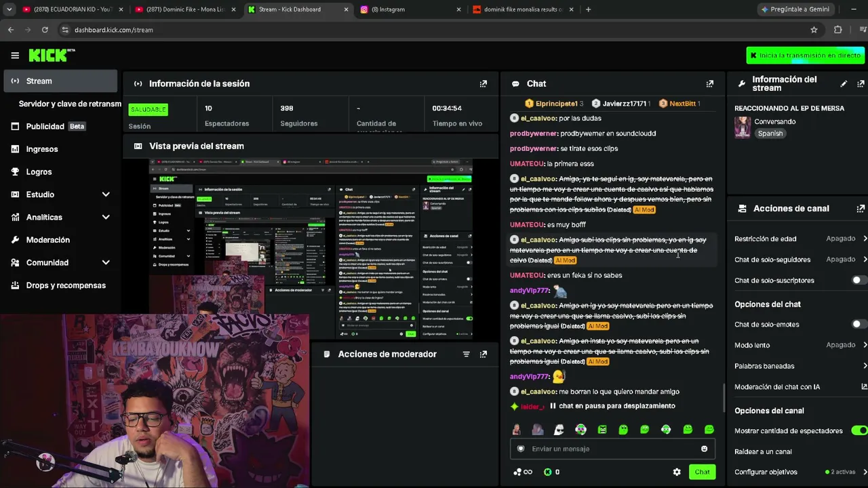
Task: Pop out the Chat panel
Action: pos(710,83)
